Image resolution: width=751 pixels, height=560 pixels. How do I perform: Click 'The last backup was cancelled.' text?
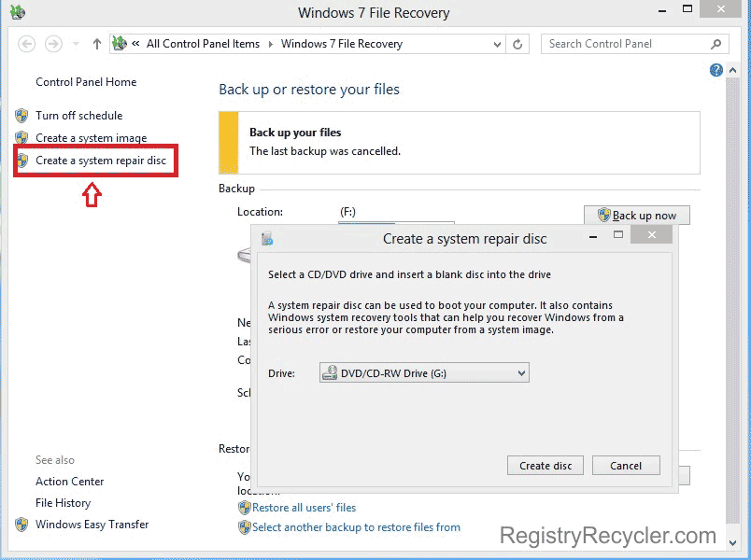pyautogui.click(x=325, y=151)
